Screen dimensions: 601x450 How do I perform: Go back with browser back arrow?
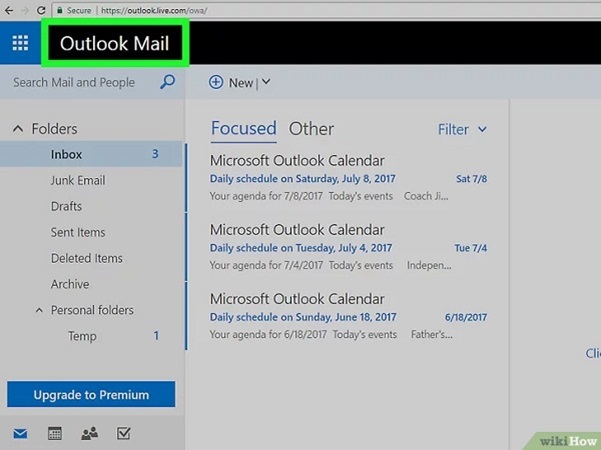tap(8, 10)
